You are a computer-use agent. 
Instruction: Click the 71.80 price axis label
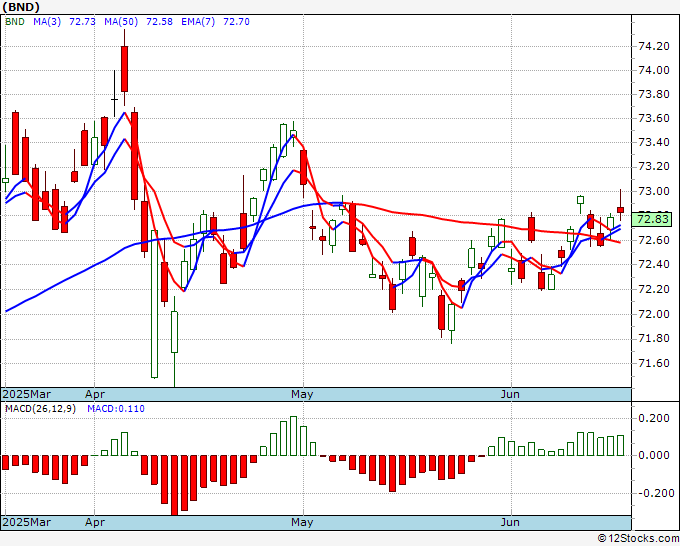tap(654, 338)
